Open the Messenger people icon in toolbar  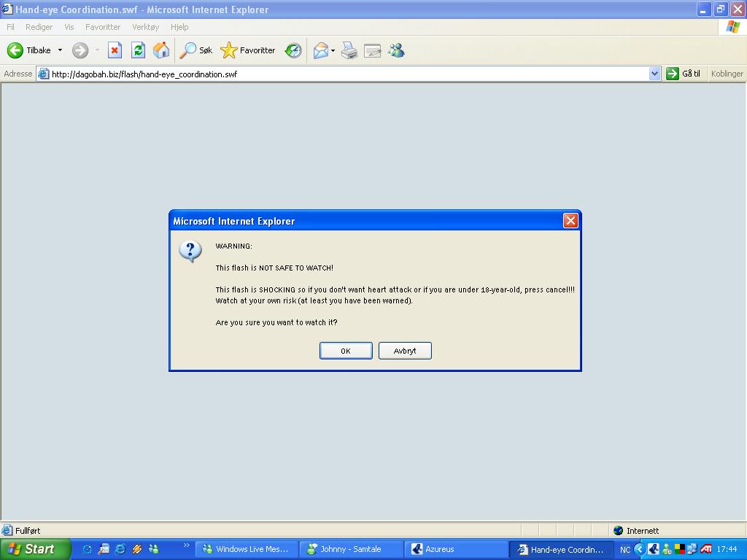[396, 50]
